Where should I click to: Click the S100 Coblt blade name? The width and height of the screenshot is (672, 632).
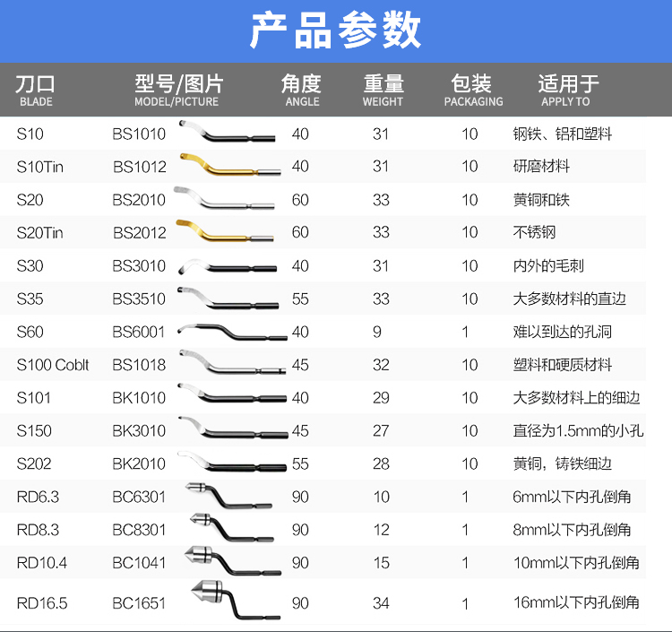[x=53, y=365]
